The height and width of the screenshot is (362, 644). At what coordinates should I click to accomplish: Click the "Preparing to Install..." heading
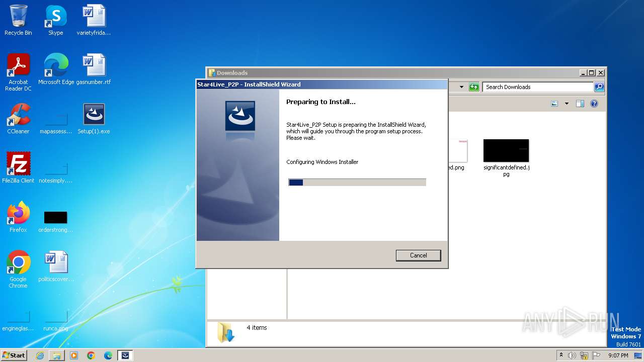pos(321,102)
